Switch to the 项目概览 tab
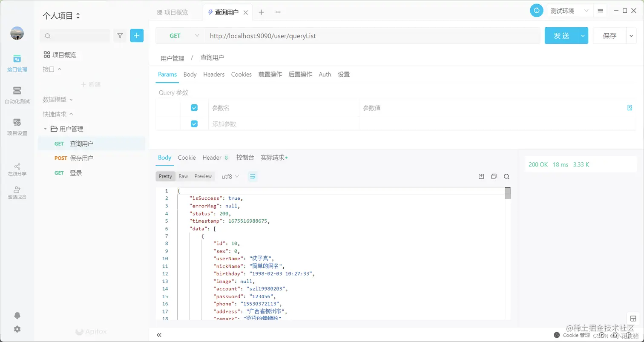Screen dimensions: 644x342 (x=172, y=12)
